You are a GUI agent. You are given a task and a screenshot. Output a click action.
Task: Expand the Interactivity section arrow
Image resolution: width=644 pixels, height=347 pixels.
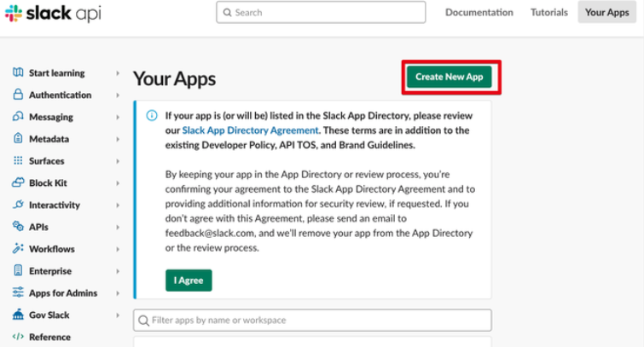(x=118, y=205)
